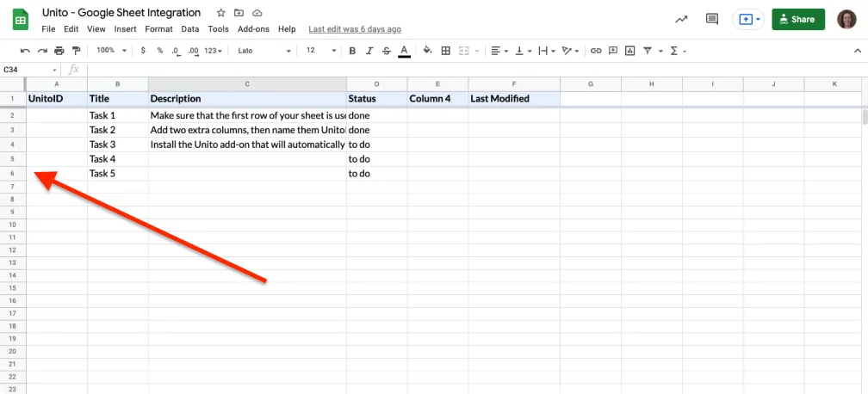Open the Format menu
868x394 pixels.
(158, 29)
